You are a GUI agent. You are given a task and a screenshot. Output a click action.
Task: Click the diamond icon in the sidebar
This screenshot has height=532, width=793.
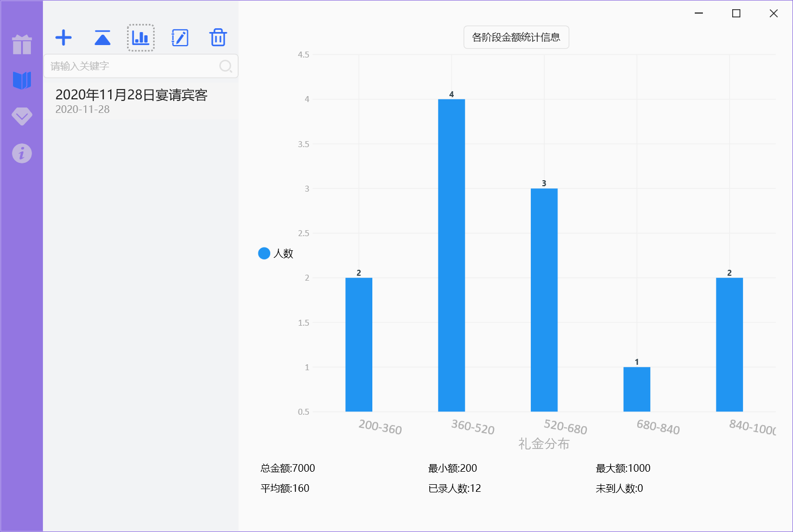pos(21,117)
